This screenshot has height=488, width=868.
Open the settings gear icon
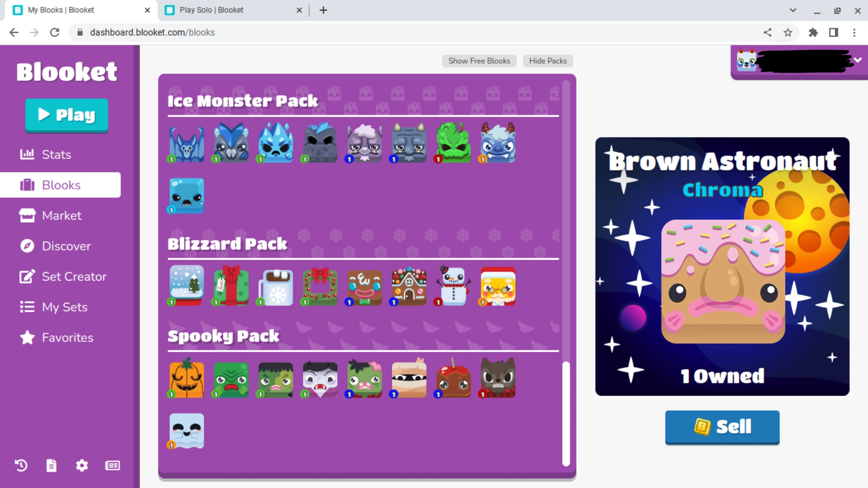82,465
